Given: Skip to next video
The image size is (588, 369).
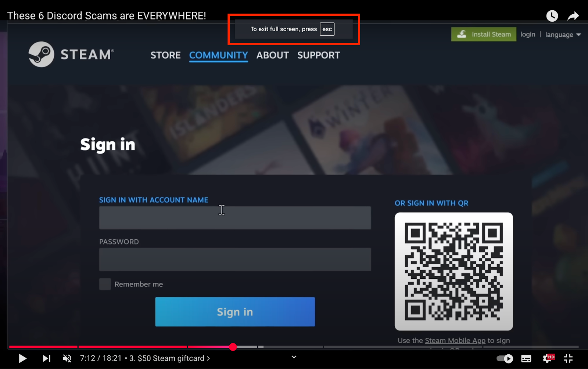Looking at the screenshot, I should coord(46,358).
